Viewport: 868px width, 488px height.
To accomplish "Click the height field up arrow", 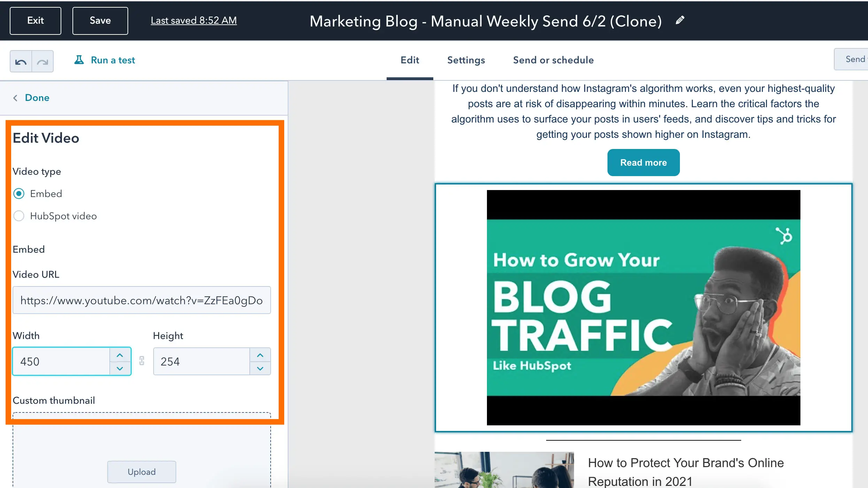I will click(x=260, y=355).
